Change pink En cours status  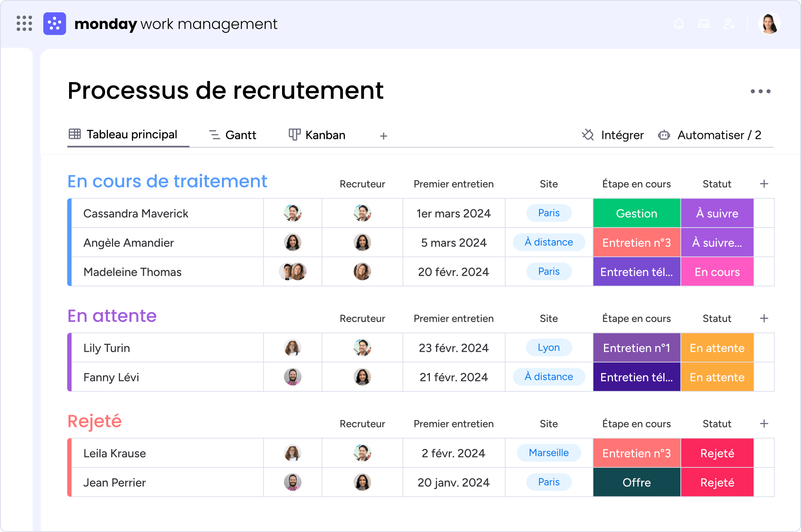click(717, 272)
